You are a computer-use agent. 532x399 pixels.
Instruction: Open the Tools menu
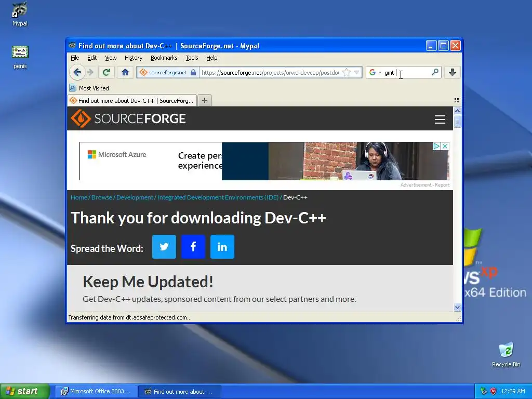(192, 58)
